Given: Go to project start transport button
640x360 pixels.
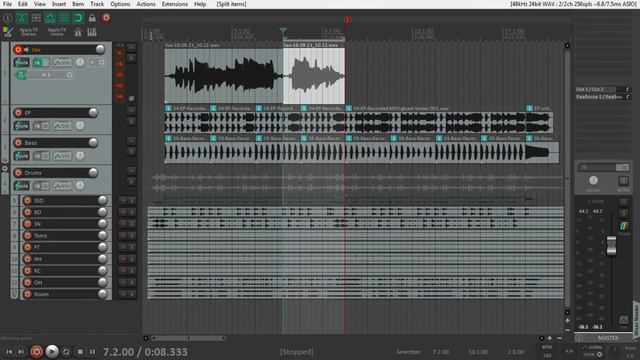Looking at the screenshot, I should (9, 351).
